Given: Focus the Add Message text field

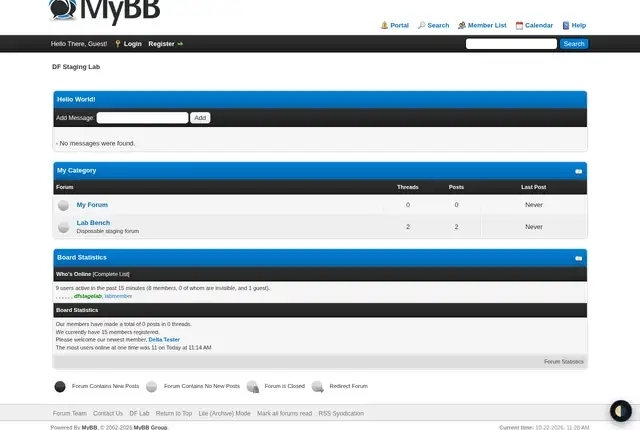Looking at the screenshot, I should coord(142,118).
